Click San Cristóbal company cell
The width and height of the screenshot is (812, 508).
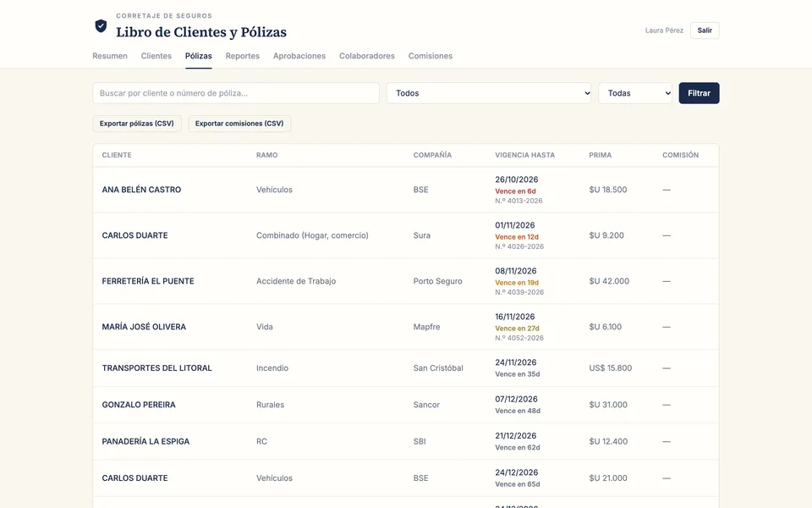click(438, 368)
